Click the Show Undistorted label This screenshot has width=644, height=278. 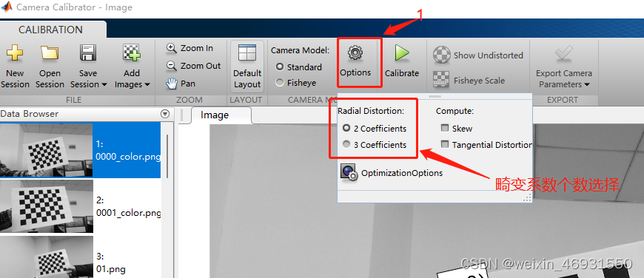(489, 55)
